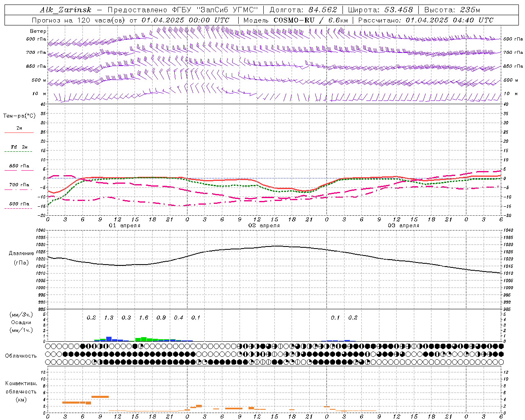Click the 700 гПа entry in the temperature legend
The image size is (525, 420).
19,185
